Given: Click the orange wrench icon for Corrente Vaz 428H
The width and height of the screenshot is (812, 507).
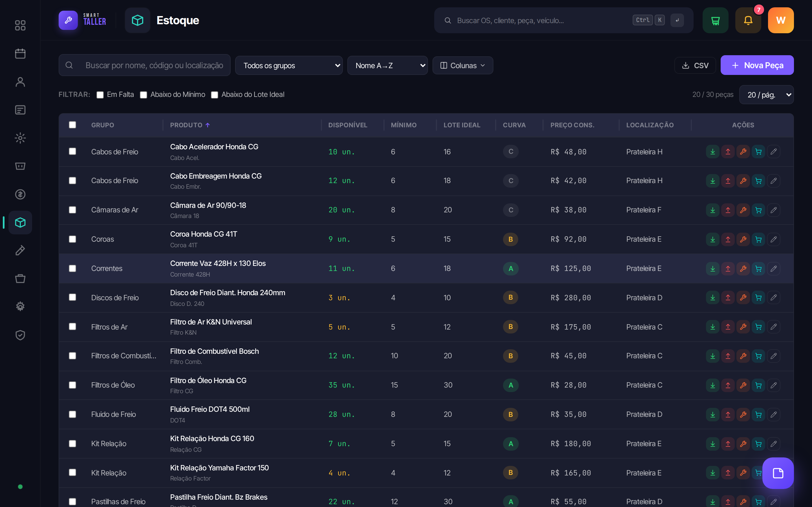Looking at the screenshot, I should click(x=743, y=269).
